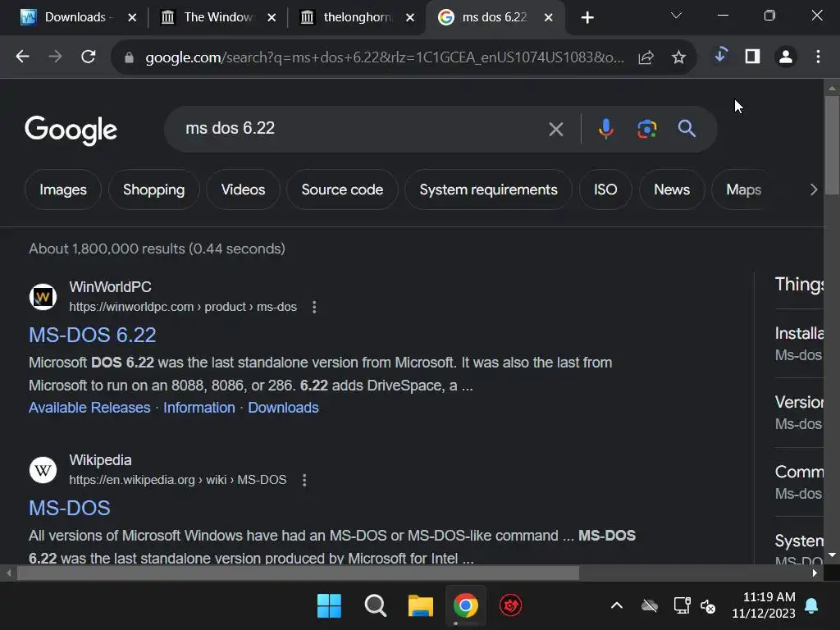Filter results by Maps
The image size is (840, 630).
743,189
